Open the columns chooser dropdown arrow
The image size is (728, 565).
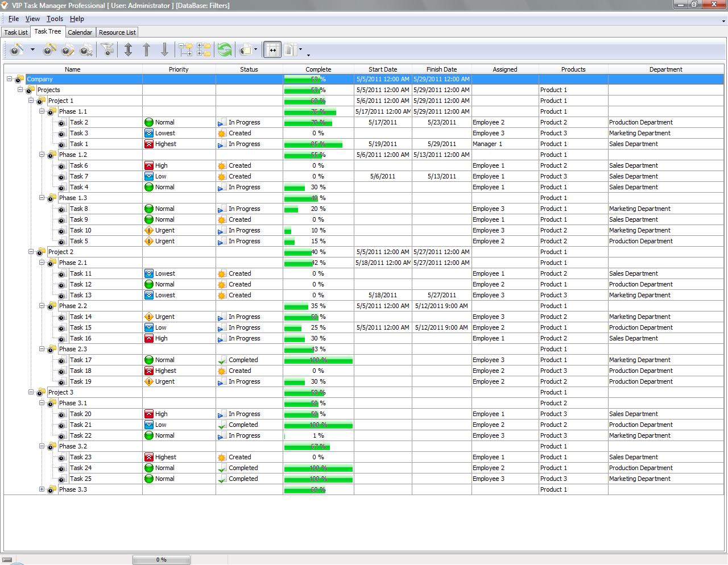click(300, 50)
